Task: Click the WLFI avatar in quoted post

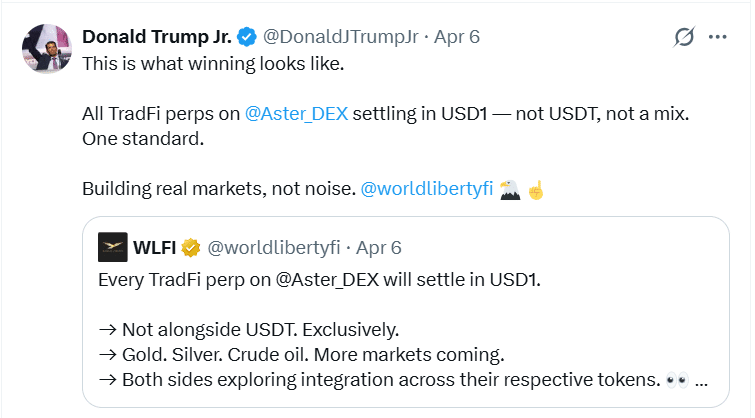Action: coord(112,246)
